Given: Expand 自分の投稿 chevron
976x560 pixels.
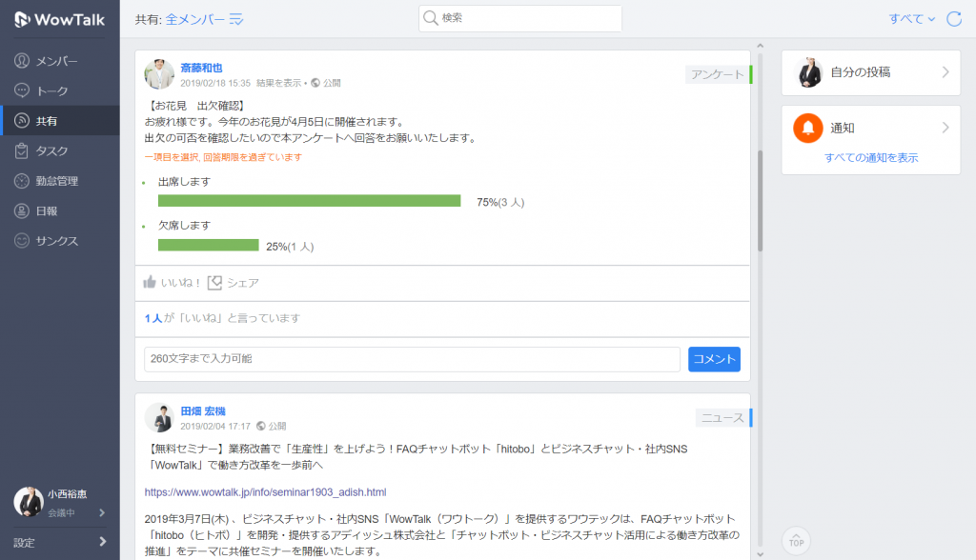Looking at the screenshot, I should [945, 72].
